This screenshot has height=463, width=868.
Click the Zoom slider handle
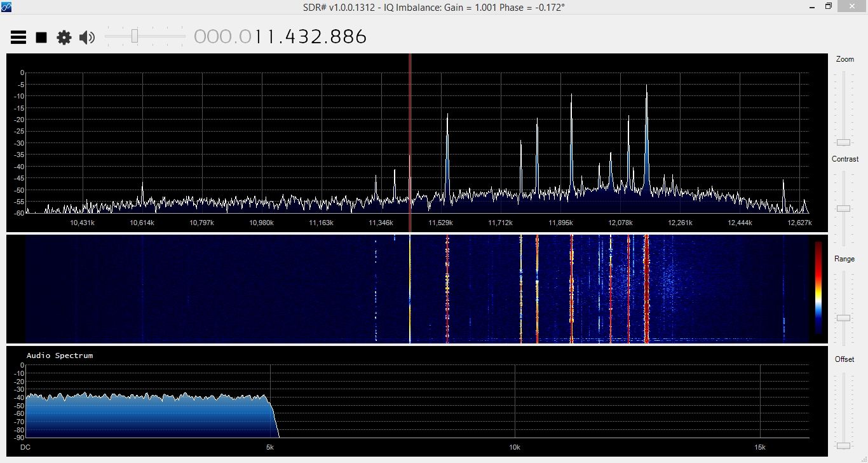(x=843, y=142)
